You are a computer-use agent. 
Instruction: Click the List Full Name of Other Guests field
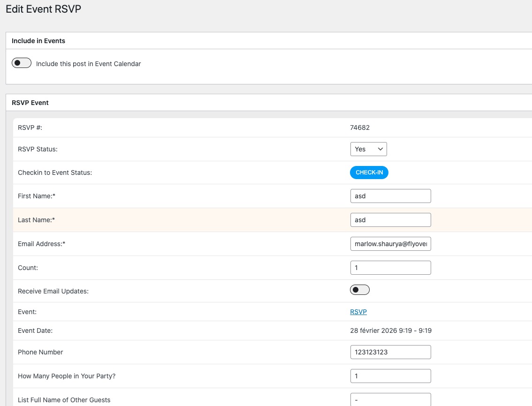pos(390,399)
